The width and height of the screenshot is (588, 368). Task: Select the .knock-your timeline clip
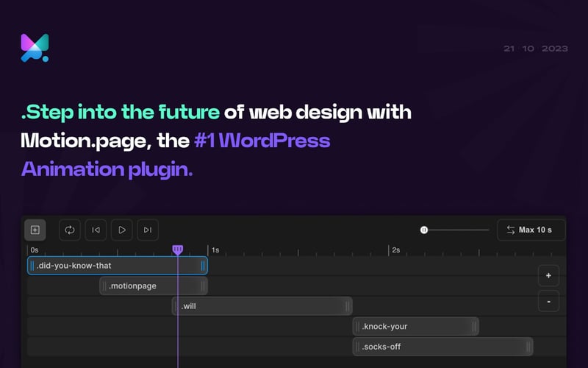(x=415, y=326)
